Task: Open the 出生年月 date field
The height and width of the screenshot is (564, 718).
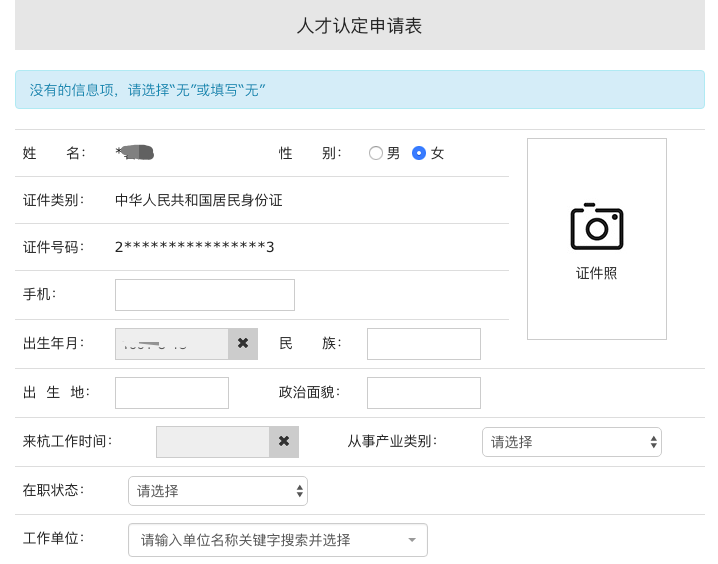Action: pos(172,344)
